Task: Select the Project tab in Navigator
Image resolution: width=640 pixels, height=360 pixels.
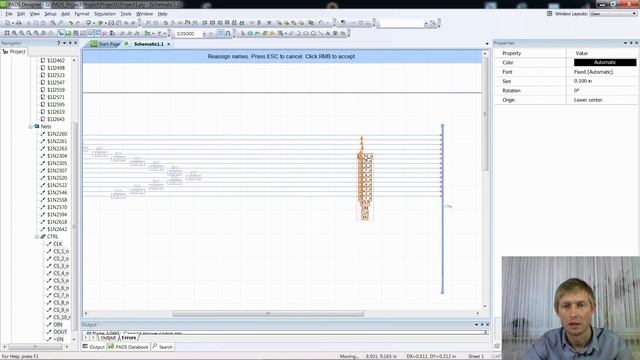Action: click(14, 52)
